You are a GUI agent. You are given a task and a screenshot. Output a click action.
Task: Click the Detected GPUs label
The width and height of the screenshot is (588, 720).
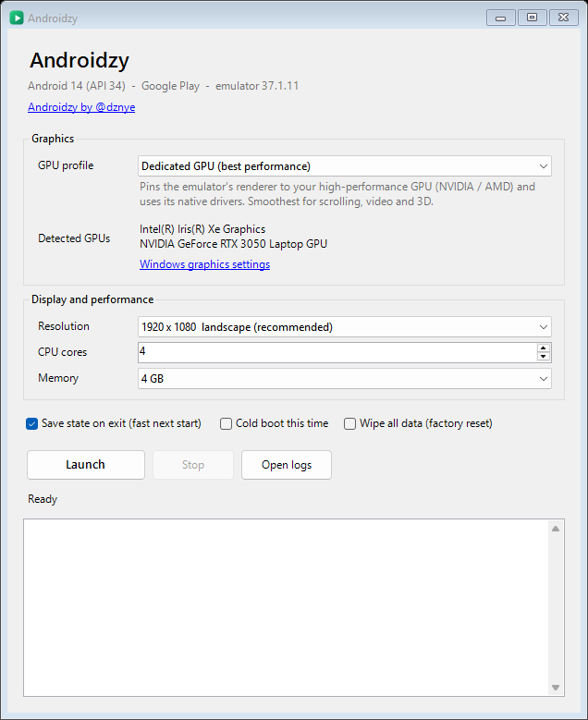(74, 238)
